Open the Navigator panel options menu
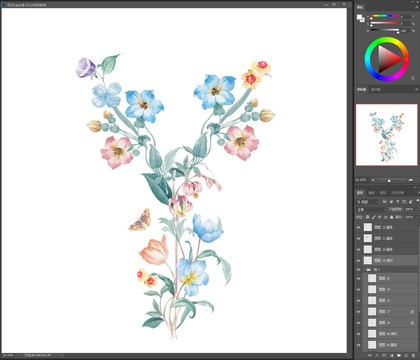The height and width of the screenshot is (360, 420). 416,89
